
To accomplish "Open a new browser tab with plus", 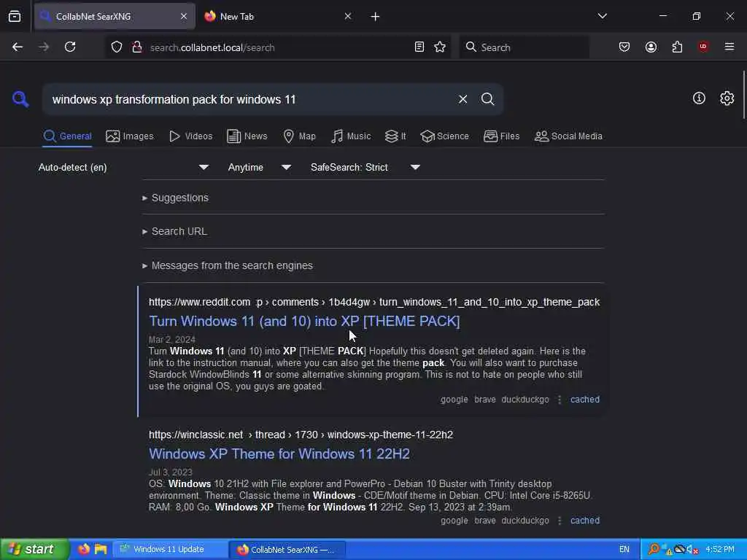I will pos(376,17).
